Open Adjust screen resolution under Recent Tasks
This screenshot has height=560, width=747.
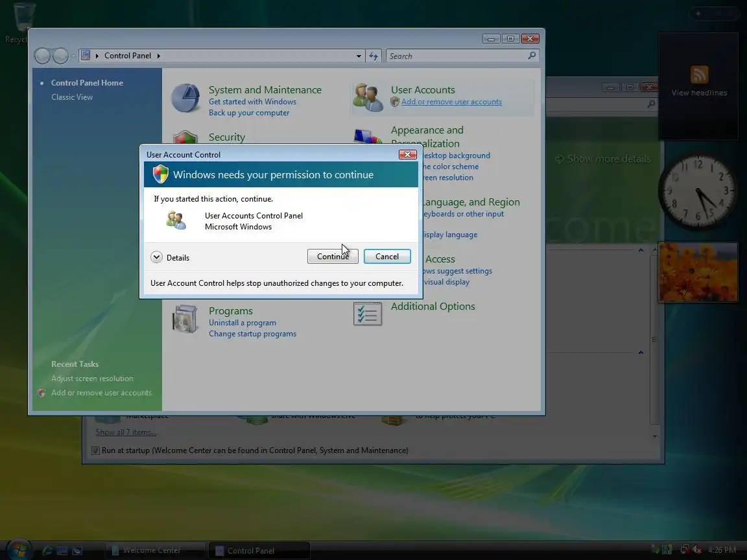point(93,378)
